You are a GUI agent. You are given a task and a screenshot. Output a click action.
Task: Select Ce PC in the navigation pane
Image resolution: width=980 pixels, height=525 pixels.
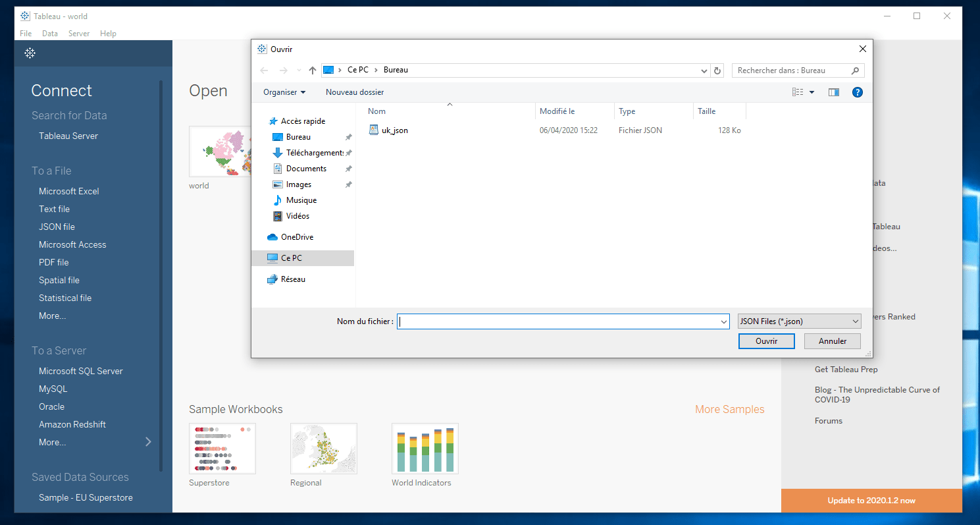[303, 258]
